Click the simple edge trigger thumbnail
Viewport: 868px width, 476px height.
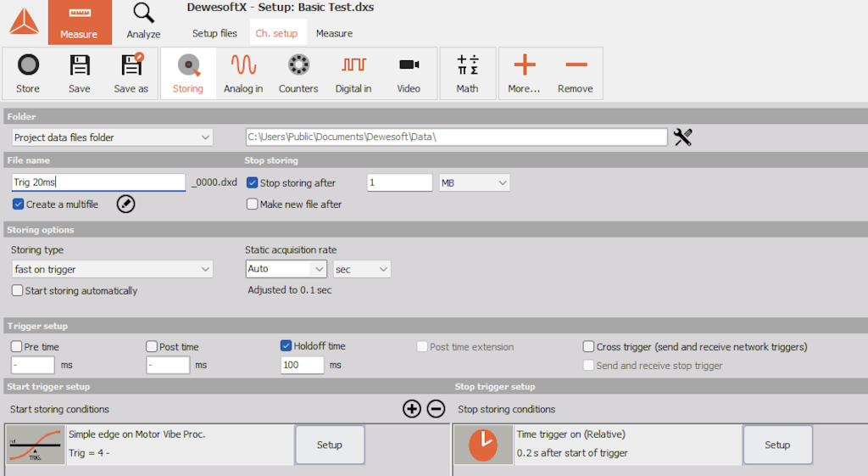[36, 445]
